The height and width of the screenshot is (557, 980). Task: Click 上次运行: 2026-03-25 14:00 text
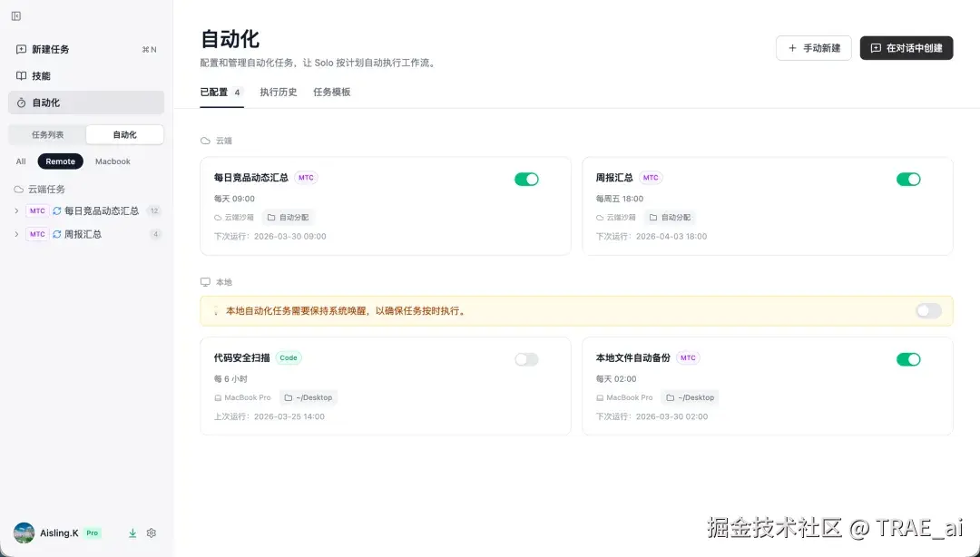[x=269, y=416]
